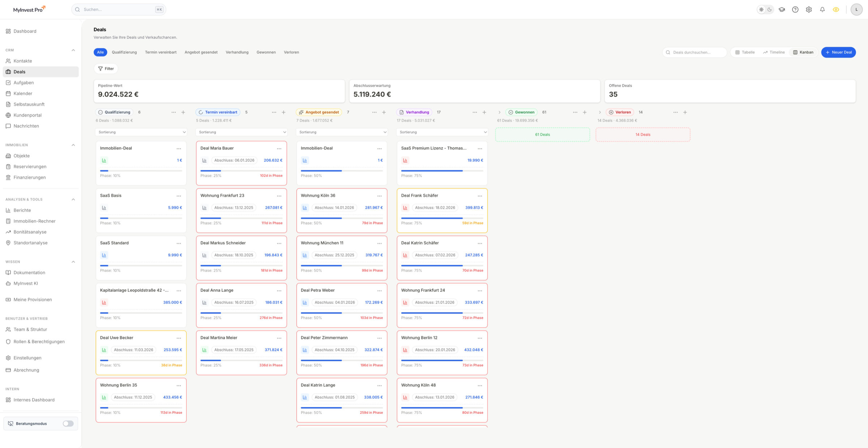
Task: Enable the Beratungsmodus switch
Action: [68, 423]
